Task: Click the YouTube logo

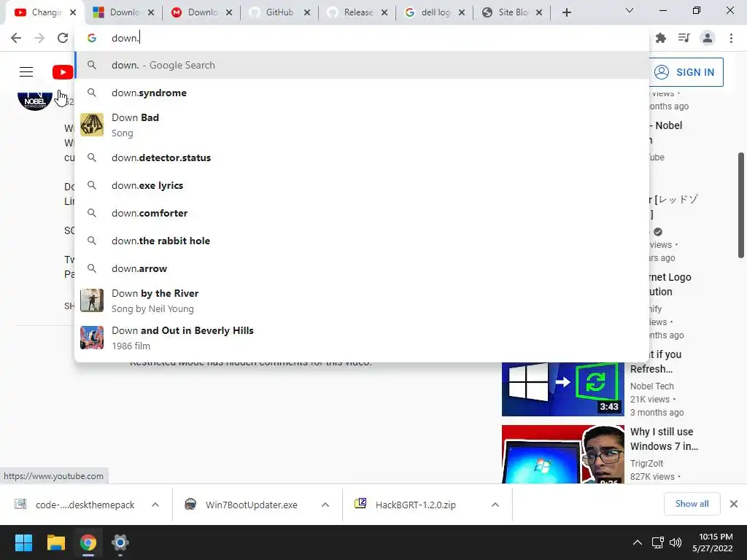Action: [x=63, y=72]
